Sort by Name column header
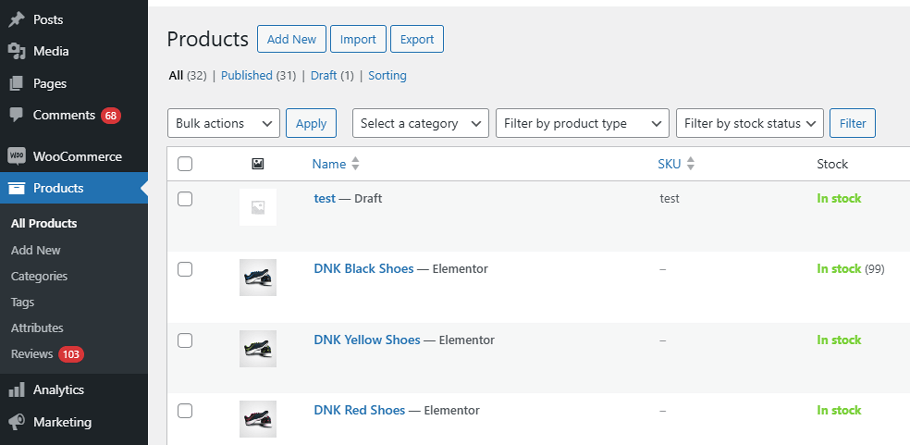Viewport: 910px width, 445px height. (x=329, y=164)
